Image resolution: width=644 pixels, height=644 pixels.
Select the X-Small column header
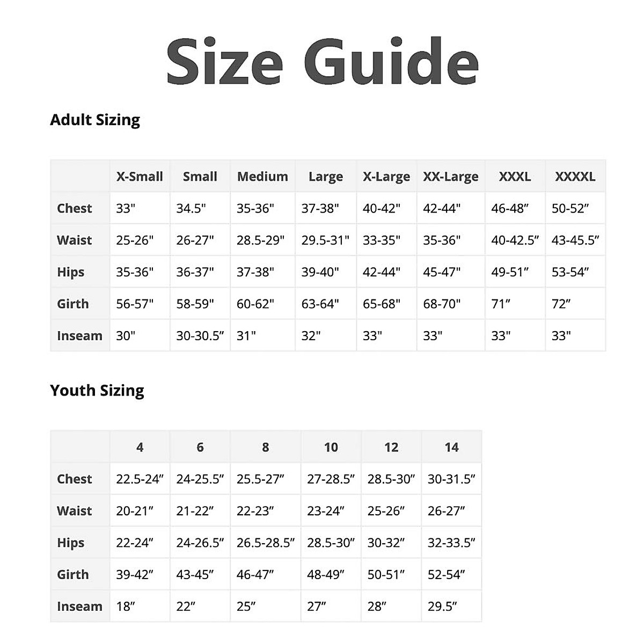pyautogui.click(x=140, y=177)
